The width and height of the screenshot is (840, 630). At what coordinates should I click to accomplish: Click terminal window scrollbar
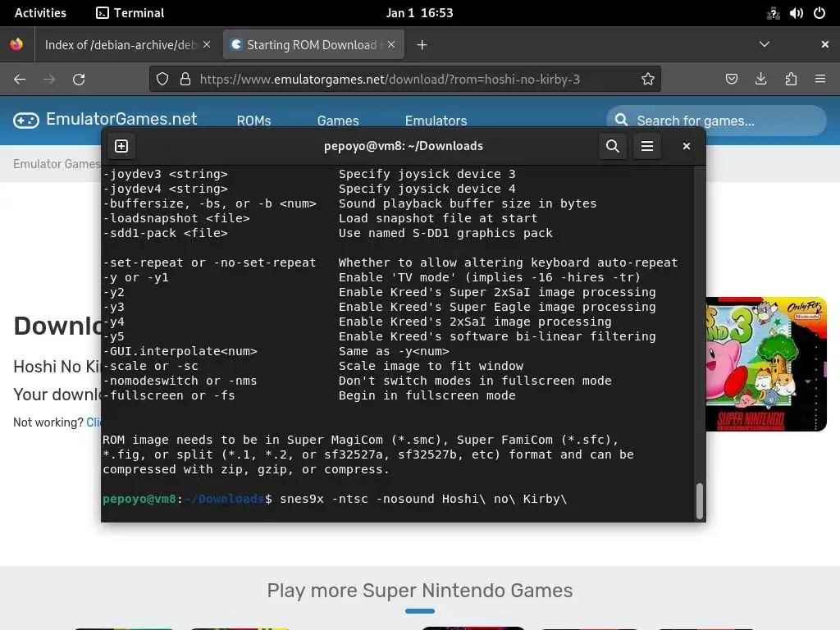click(x=699, y=501)
